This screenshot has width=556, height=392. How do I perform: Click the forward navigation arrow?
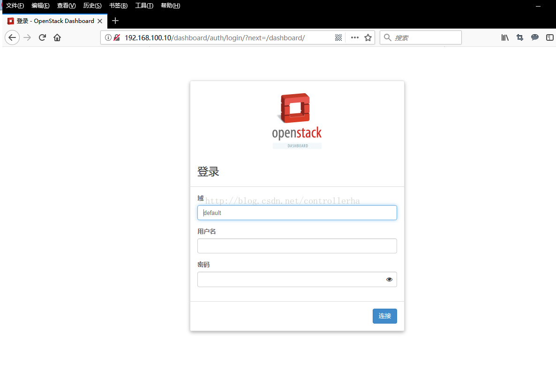[x=27, y=37]
